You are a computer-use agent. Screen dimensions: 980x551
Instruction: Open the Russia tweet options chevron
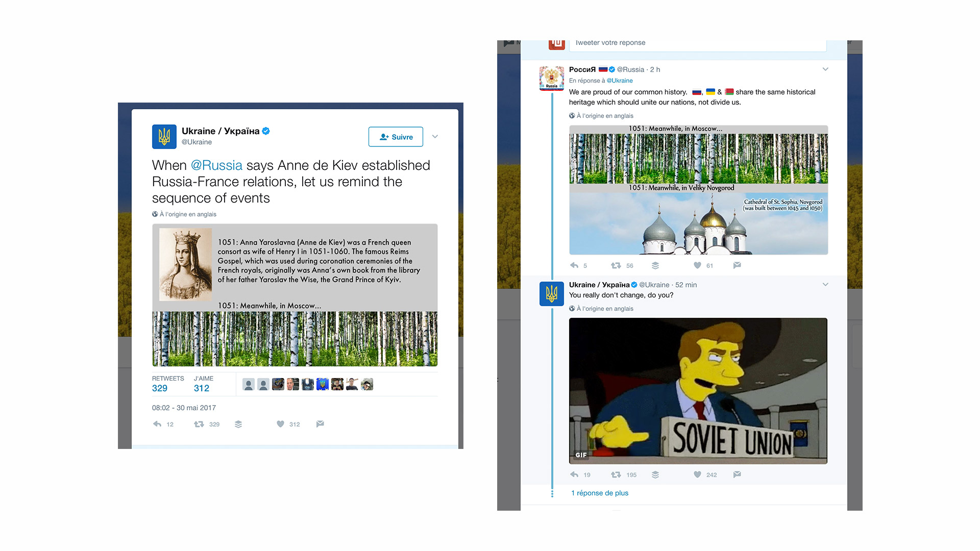point(825,69)
